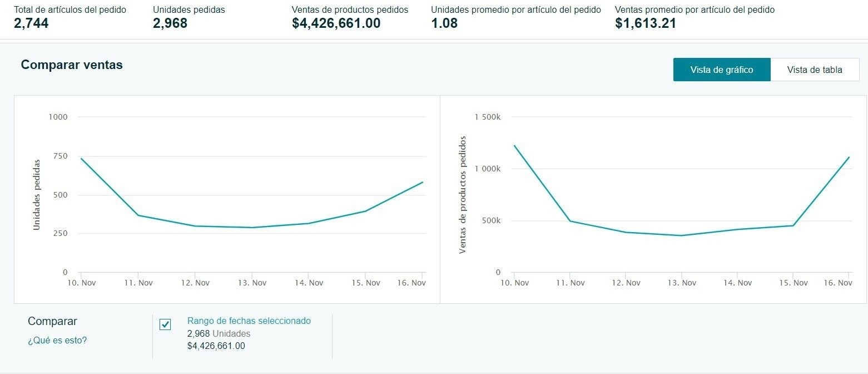868x374 pixels.
Task: Switch to Vista de gráfico tab
Action: point(721,70)
